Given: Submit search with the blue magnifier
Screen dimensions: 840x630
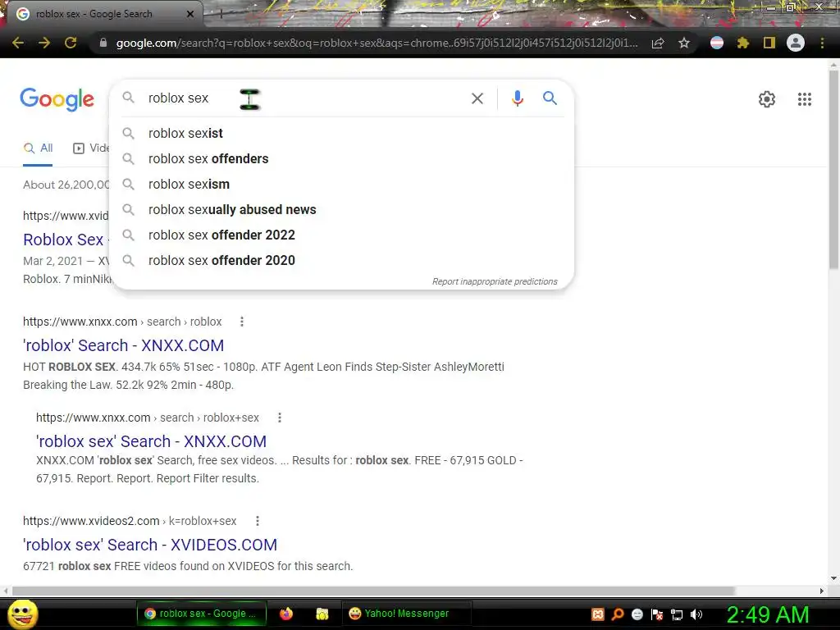Looking at the screenshot, I should point(550,98).
